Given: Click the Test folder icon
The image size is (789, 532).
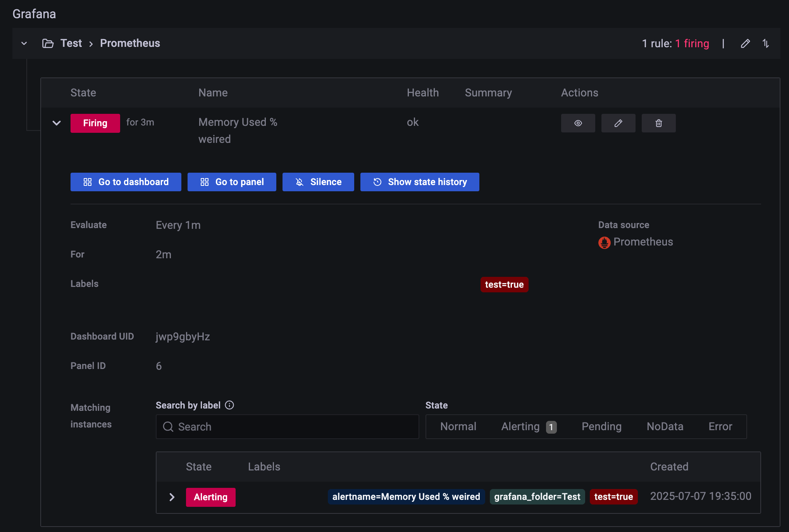Looking at the screenshot, I should click(x=48, y=43).
